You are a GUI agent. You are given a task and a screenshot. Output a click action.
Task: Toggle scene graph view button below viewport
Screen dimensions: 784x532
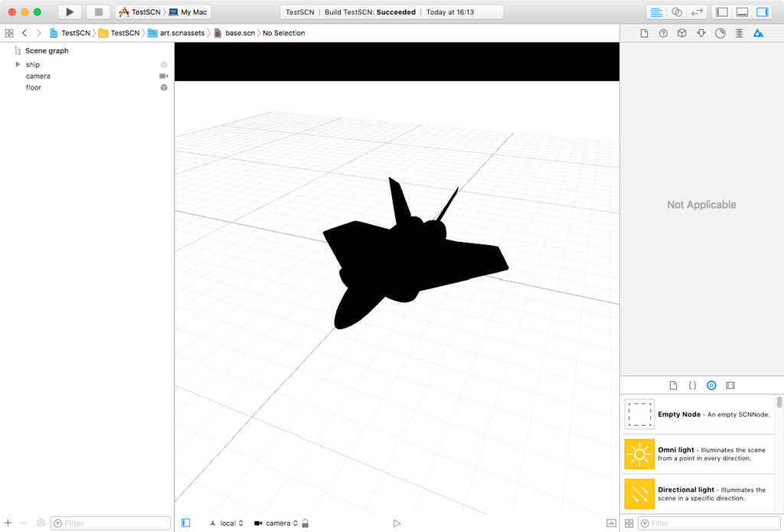pos(186,523)
